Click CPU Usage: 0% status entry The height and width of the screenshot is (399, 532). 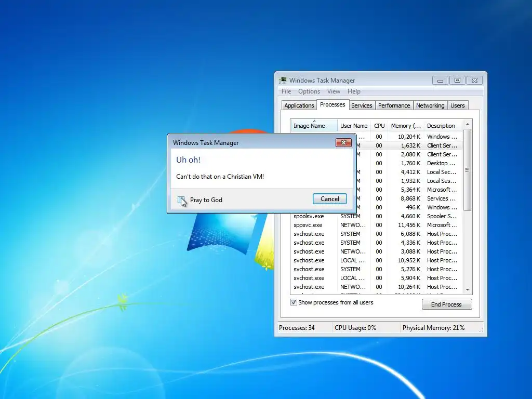[355, 328]
